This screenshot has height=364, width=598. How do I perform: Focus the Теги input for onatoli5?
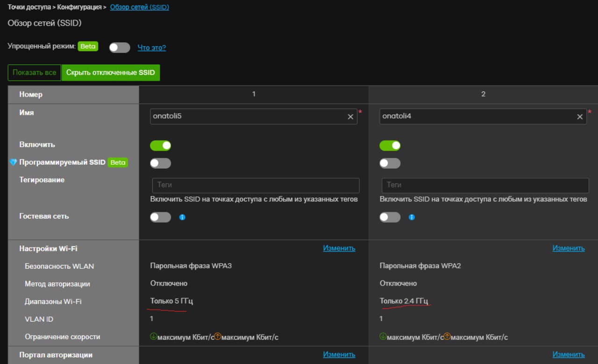(256, 185)
